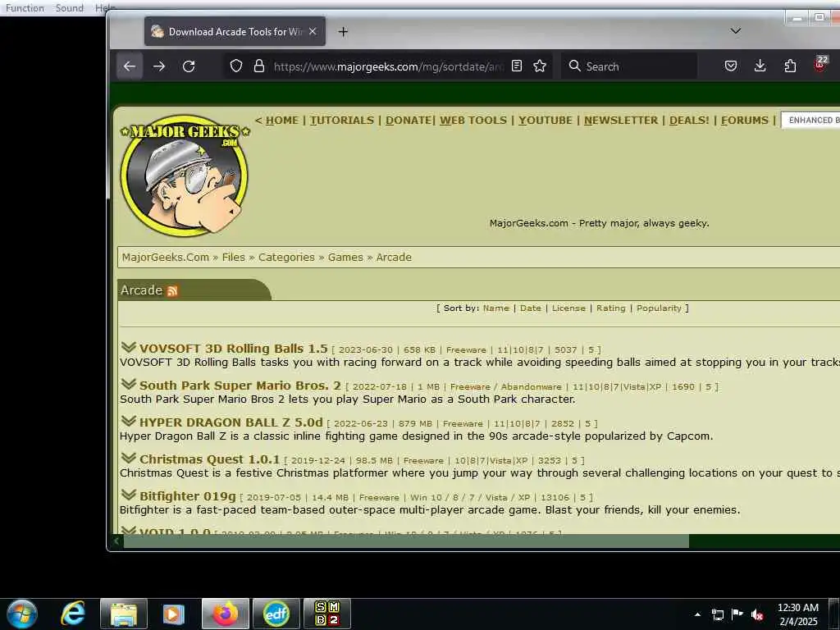Click the Files breadcrumb link

coord(234,257)
